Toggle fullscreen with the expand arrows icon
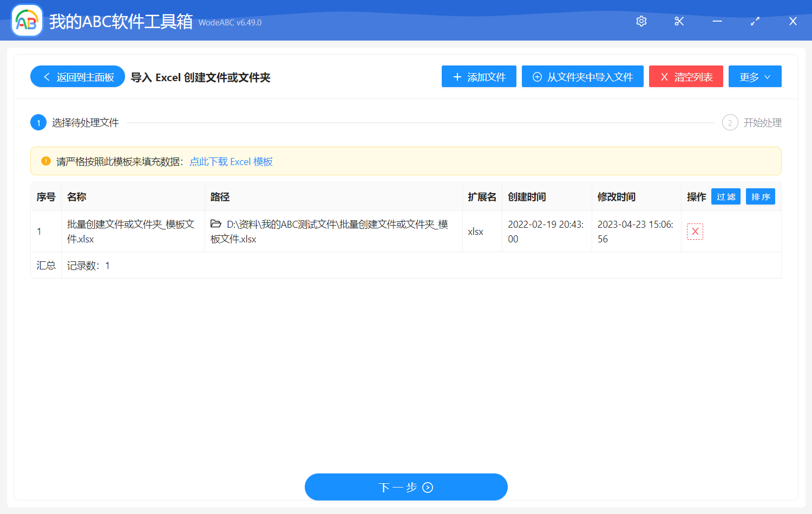The width and height of the screenshot is (812, 514). [x=755, y=21]
